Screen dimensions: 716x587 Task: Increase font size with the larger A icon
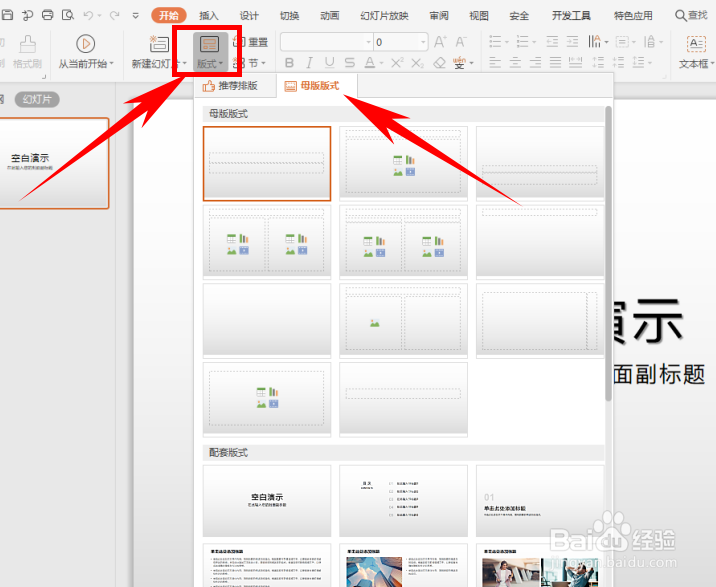440,42
